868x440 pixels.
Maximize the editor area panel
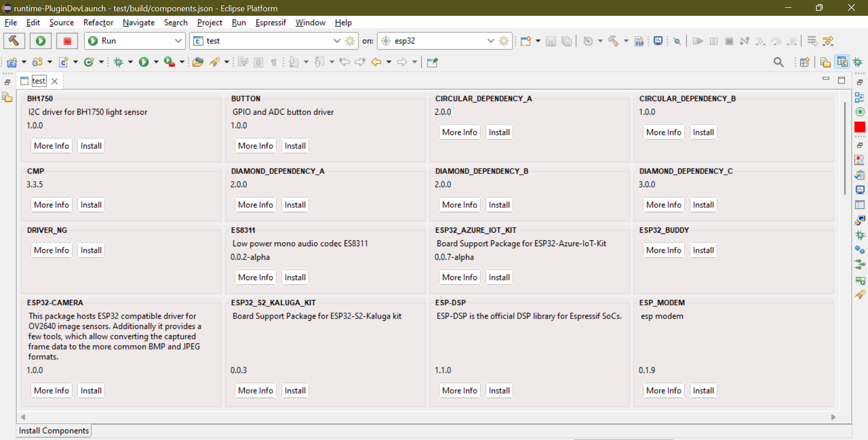(x=841, y=80)
